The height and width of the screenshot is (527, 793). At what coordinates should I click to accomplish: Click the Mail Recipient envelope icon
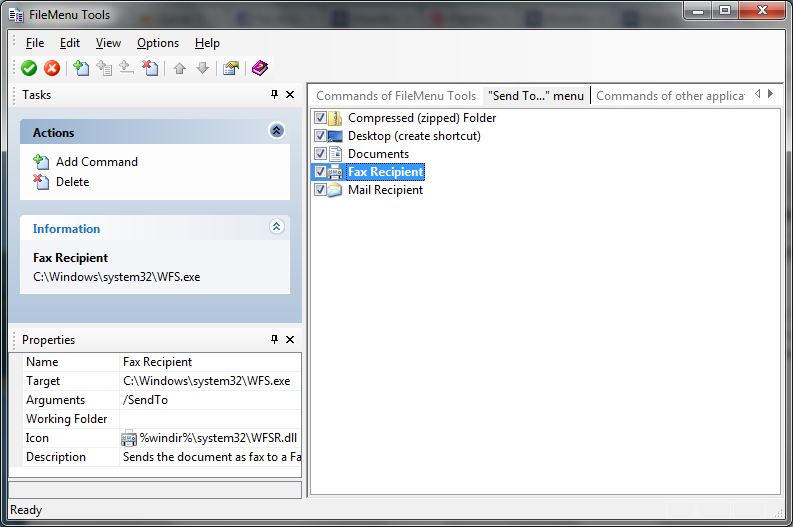click(335, 190)
